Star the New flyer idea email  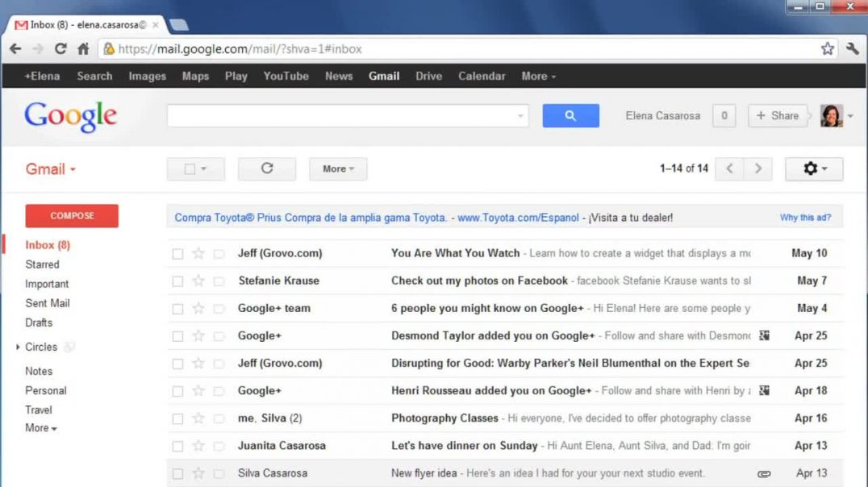coord(198,474)
